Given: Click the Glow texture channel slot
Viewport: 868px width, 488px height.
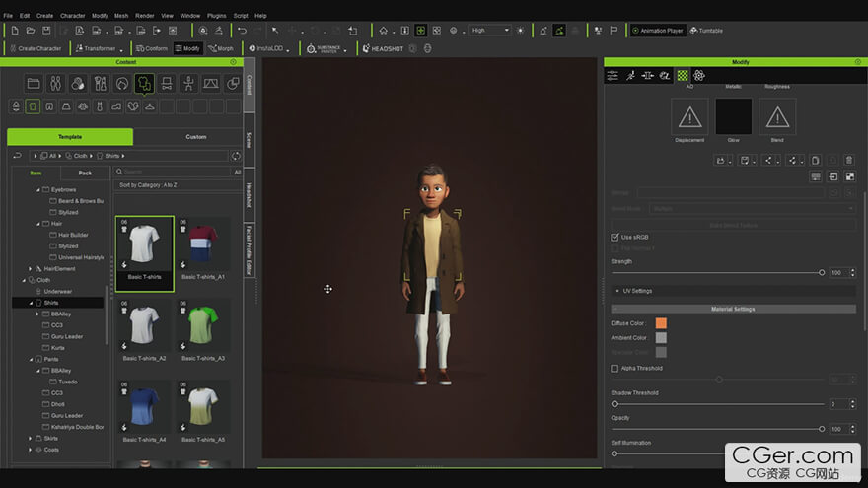Looking at the screenshot, I should [734, 116].
